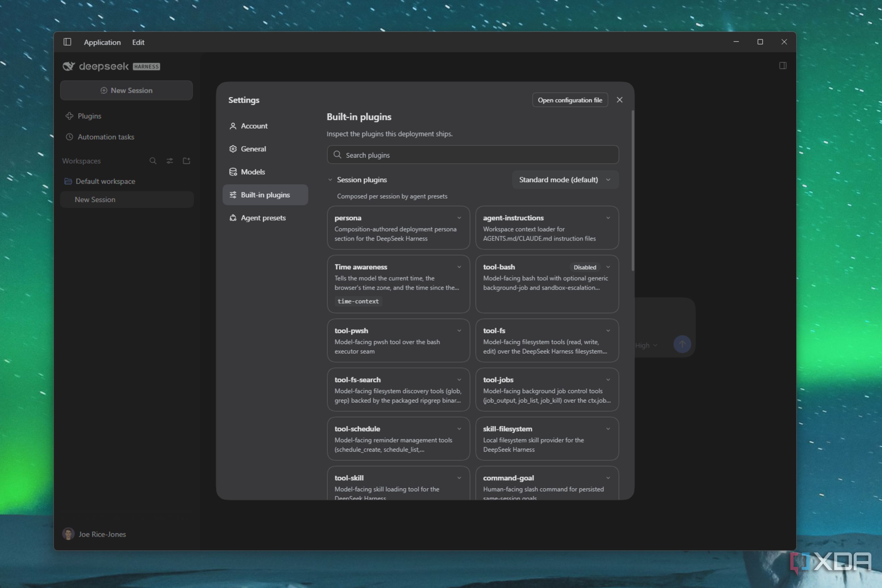Click the send arrow button

(x=682, y=344)
